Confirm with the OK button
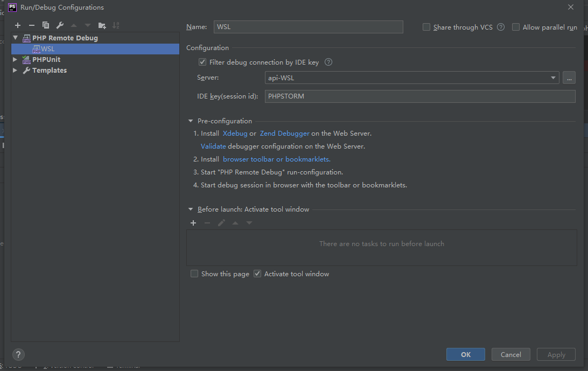Image resolution: width=588 pixels, height=371 pixels. point(465,354)
